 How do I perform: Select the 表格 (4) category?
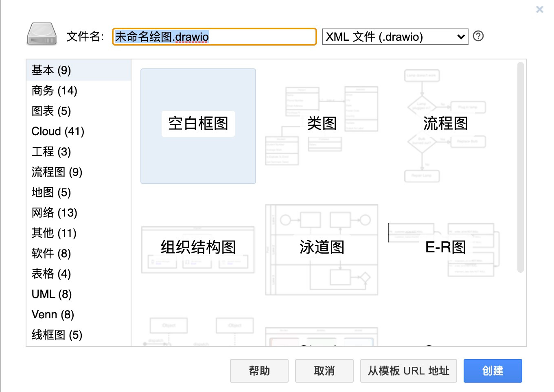pos(79,274)
